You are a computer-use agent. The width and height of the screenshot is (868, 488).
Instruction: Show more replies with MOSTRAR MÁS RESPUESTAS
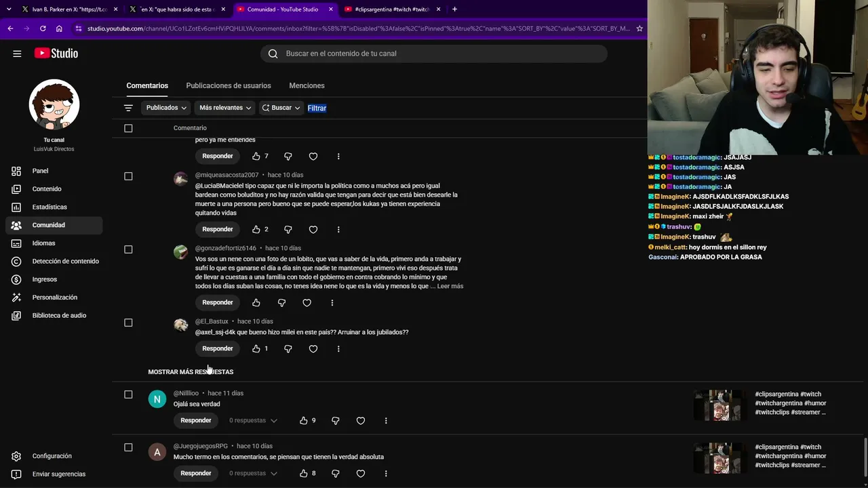point(191,372)
